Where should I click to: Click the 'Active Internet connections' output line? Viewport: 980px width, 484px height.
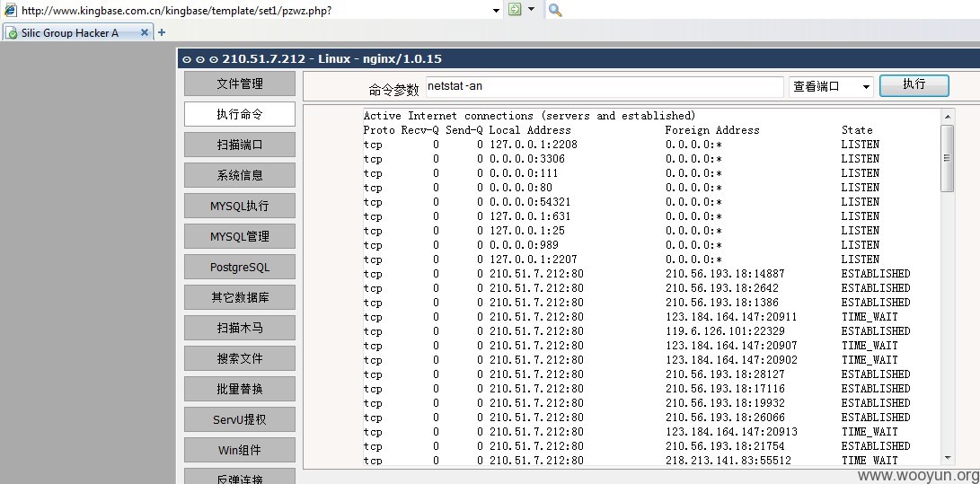(x=529, y=116)
